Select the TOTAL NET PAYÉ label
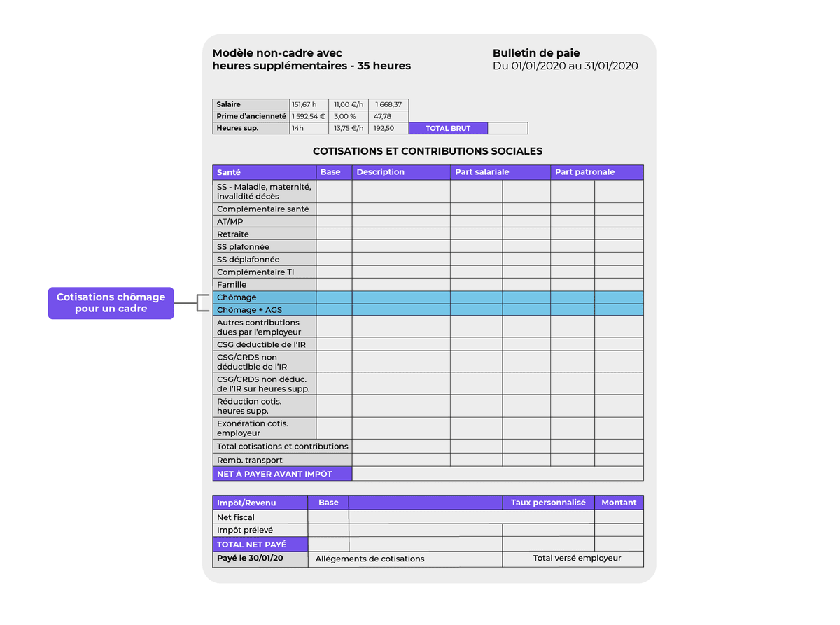The height and width of the screenshot is (625, 840). (x=260, y=545)
